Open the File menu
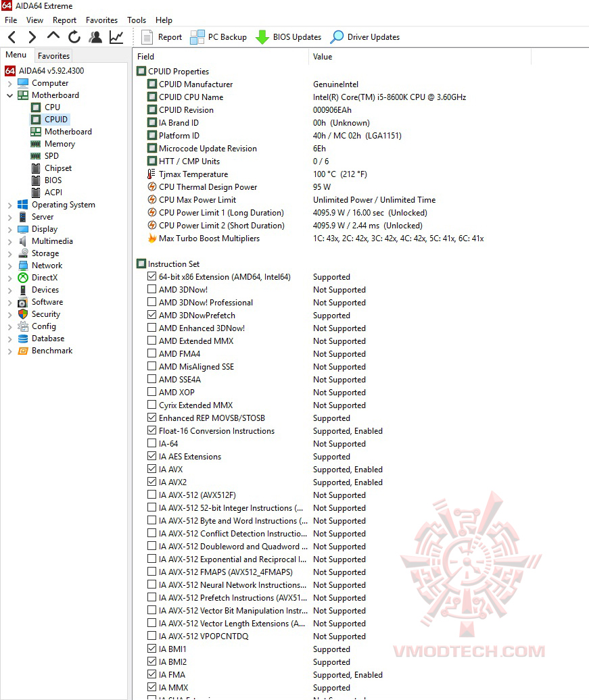The height and width of the screenshot is (700, 589). tap(11, 20)
